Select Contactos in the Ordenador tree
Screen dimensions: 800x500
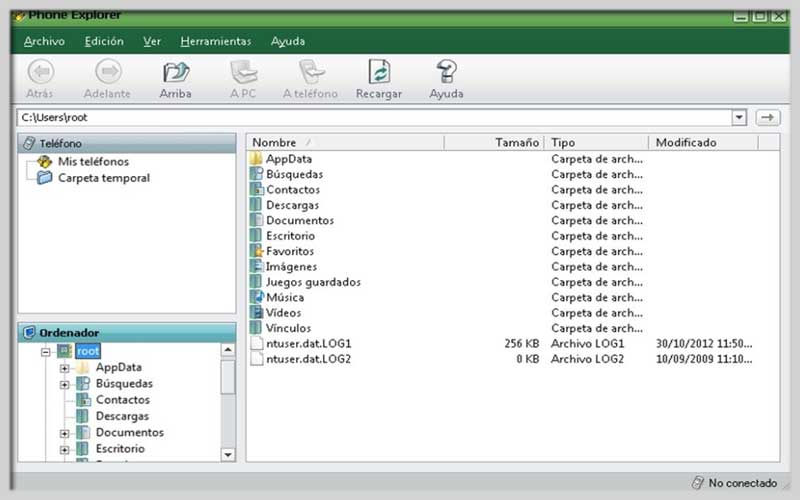[x=123, y=400]
